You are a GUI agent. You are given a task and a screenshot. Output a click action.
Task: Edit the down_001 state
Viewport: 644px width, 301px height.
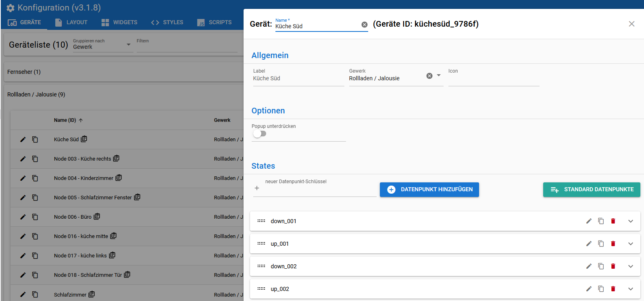589,221
